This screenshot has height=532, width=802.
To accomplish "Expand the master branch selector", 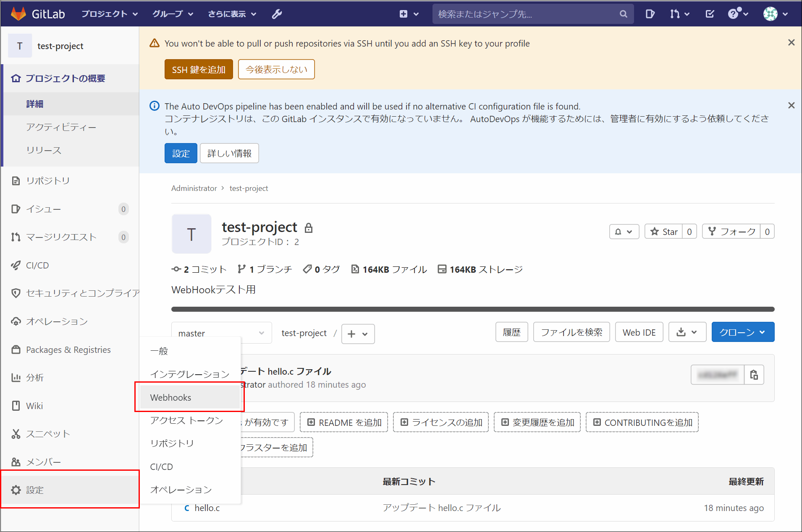I will (x=221, y=333).
